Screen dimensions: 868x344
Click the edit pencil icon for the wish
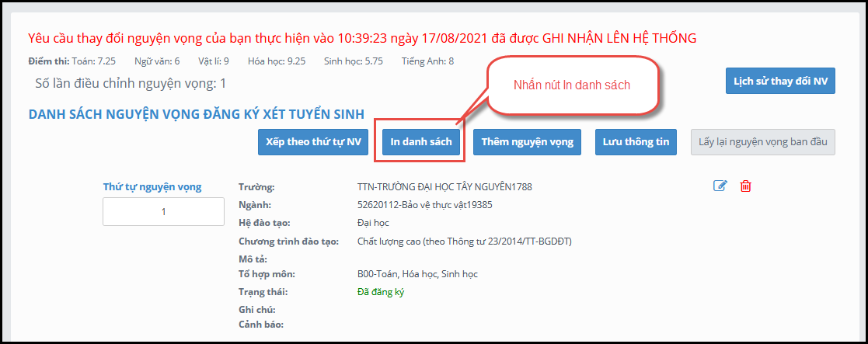click(720, 186)
